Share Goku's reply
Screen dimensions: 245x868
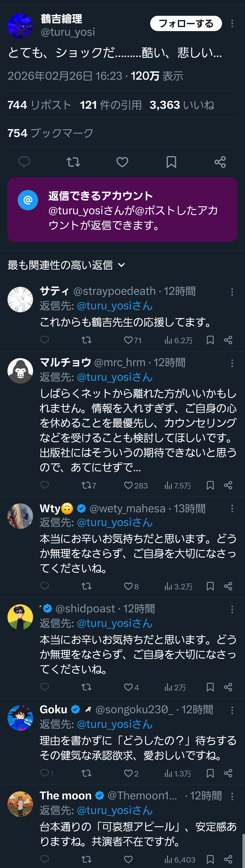pyautogui.click(x=228, y=773)
